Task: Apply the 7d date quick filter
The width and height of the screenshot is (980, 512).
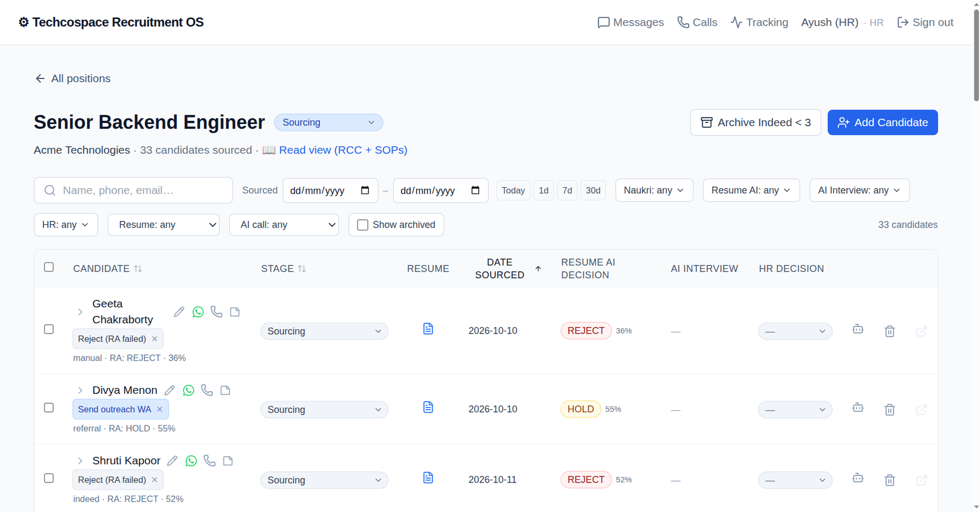Action: [x=567, y=190]
